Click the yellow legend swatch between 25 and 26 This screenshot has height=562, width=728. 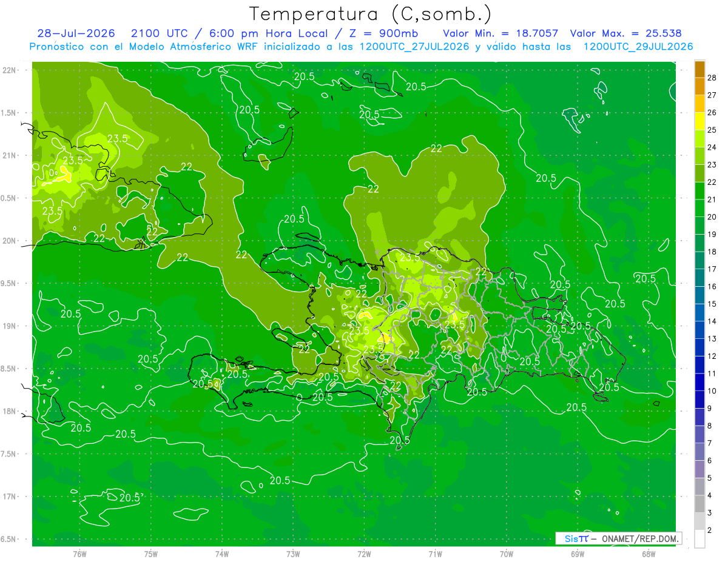tap(699, 121)
